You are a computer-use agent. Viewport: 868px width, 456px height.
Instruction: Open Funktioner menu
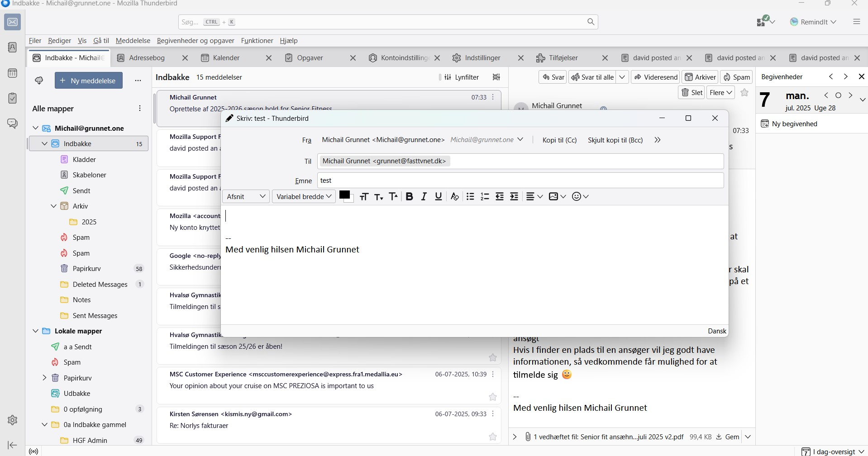[257, 41]
